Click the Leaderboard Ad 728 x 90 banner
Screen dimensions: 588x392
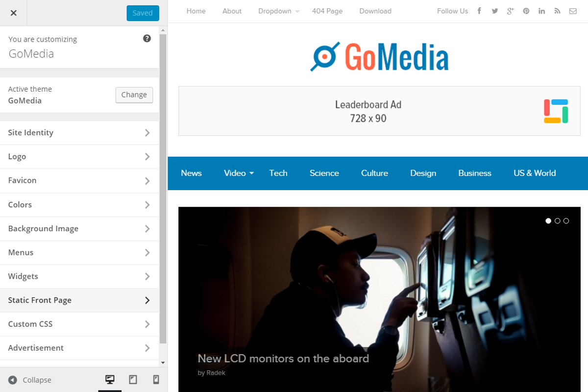pos(379,111)
